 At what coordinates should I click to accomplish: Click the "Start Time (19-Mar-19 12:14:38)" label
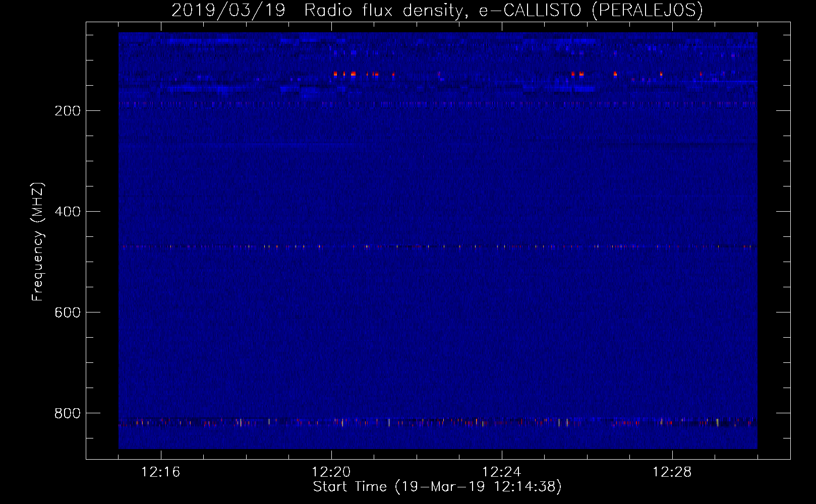pyautogui.click(x=437, y=487)
